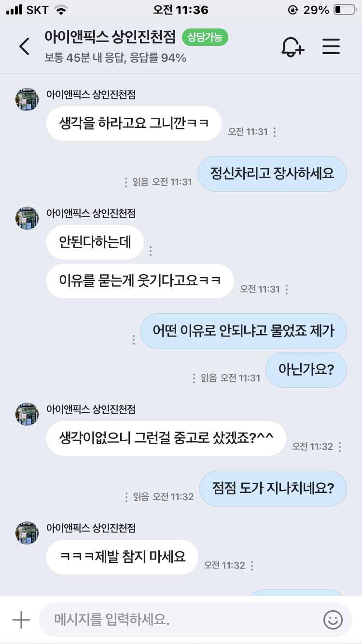Viewport: 362px width, 644px height.
Task: Tap shop avatar above 생각을 하라고요 message
Action: [27, 100]
